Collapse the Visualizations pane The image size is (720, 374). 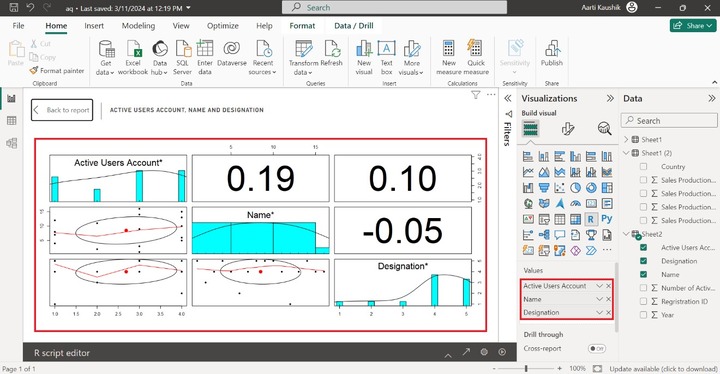tap(610, 98)
